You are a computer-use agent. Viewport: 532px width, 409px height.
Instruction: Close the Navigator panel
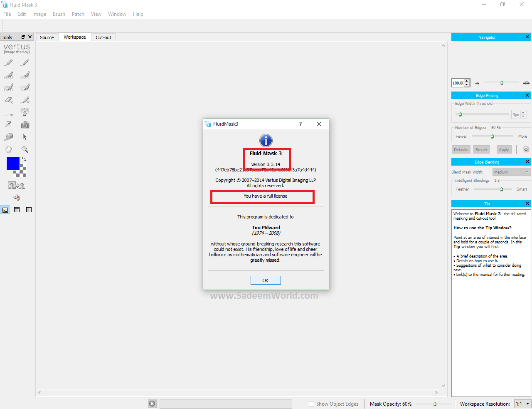coord(527,37)
